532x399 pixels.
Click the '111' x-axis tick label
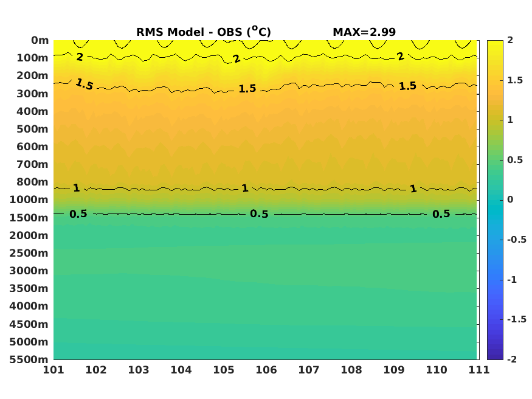pos(479,370)
